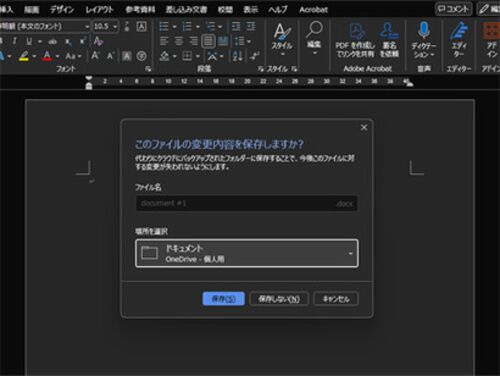500x376 pixels.
Task: Open the Styles gallery button
Action: point(282,38)
